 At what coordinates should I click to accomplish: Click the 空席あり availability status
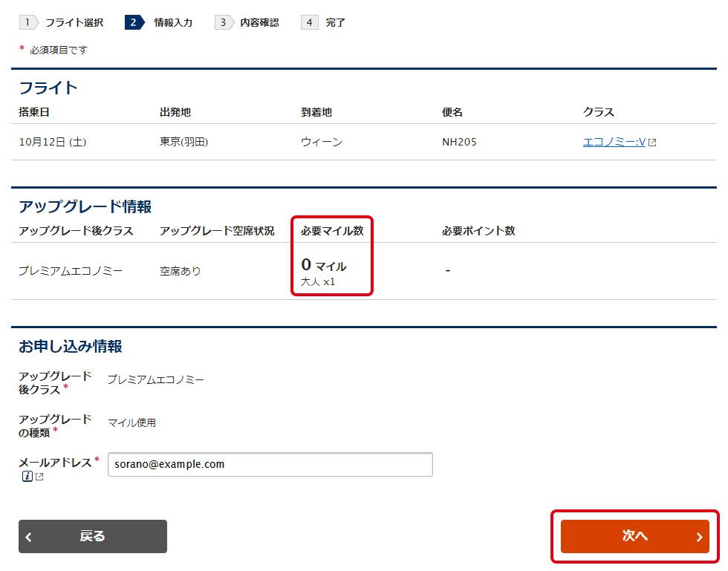(180, 271)
